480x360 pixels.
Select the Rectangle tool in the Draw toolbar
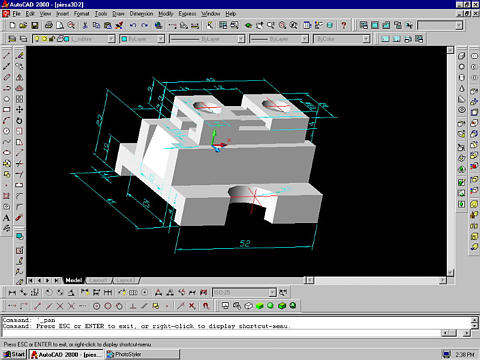(x=6, y=110)
